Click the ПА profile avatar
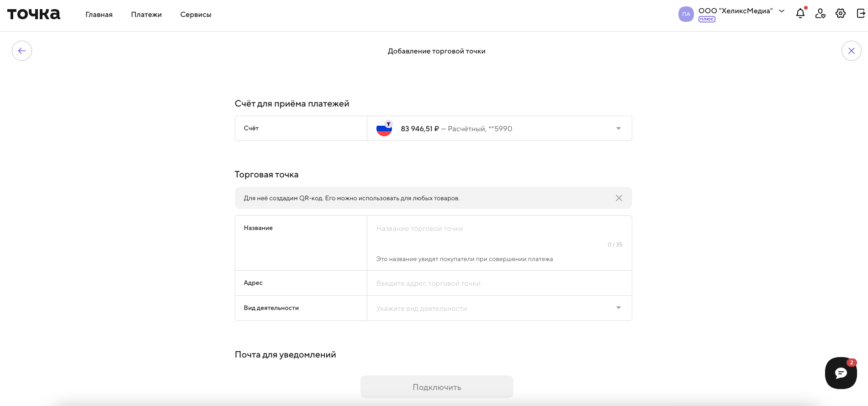This screenshot has height=406, width=868. tap(686, 14)
